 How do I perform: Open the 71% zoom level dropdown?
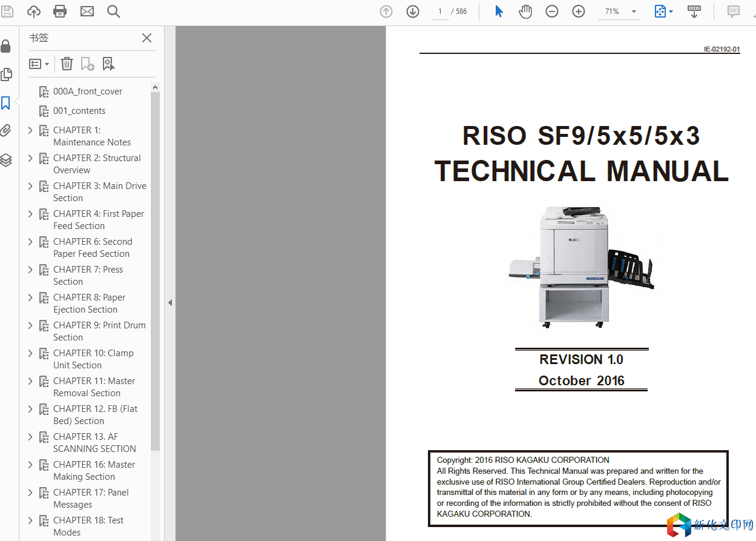(x=634, y=12)
